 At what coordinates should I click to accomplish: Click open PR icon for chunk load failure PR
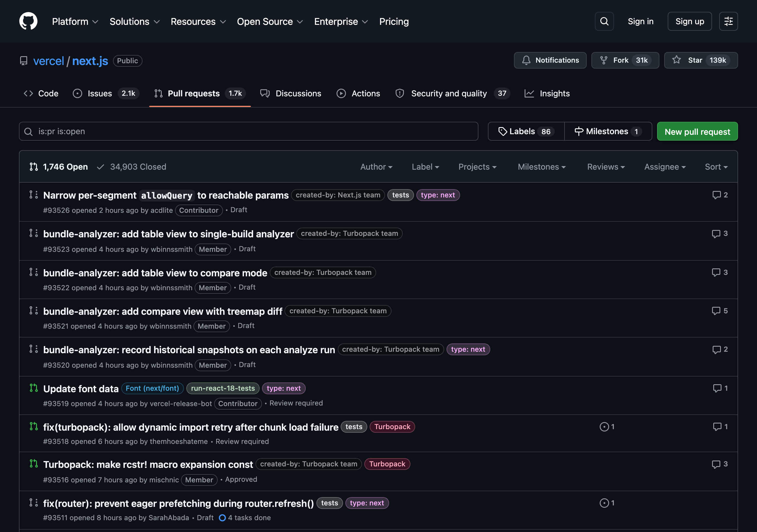tap(34, 426)
